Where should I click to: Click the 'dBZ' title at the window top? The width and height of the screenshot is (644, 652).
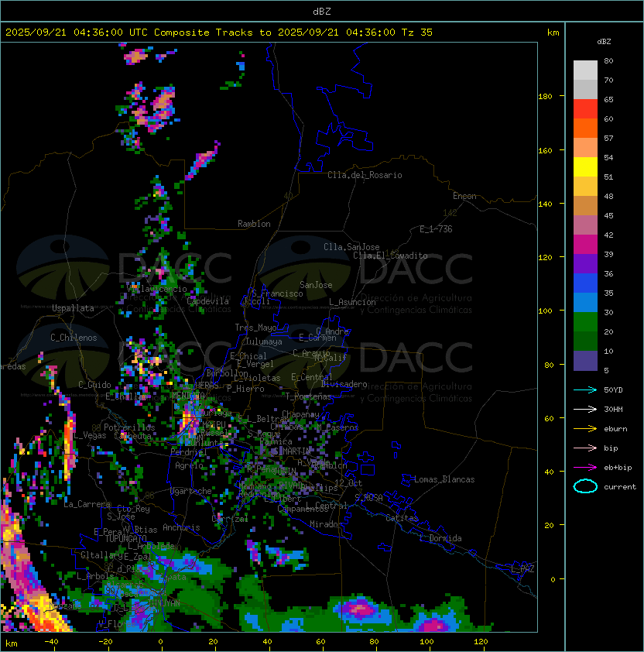click(322, 12)
